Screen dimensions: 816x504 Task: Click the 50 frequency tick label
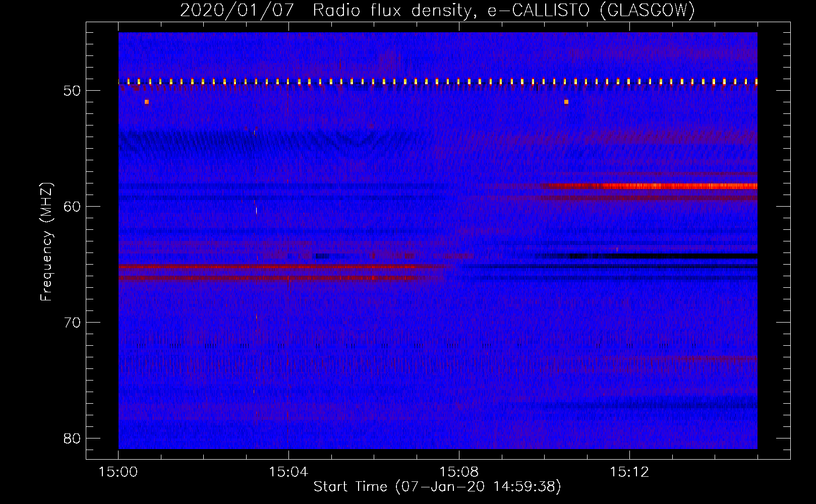pyautogui.click(x=73, y=91)
